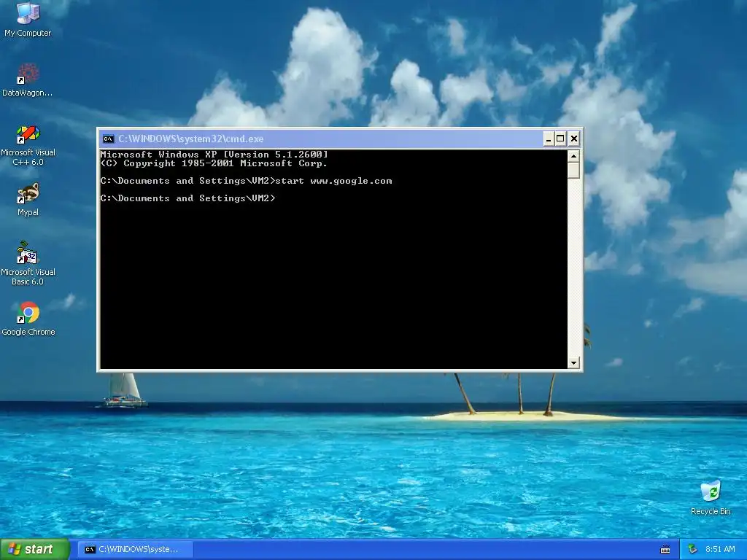Click the network tray icon beside the clock
Viewport: 747px width, 560px height.
pyautogui.click(x=693, y=549)
